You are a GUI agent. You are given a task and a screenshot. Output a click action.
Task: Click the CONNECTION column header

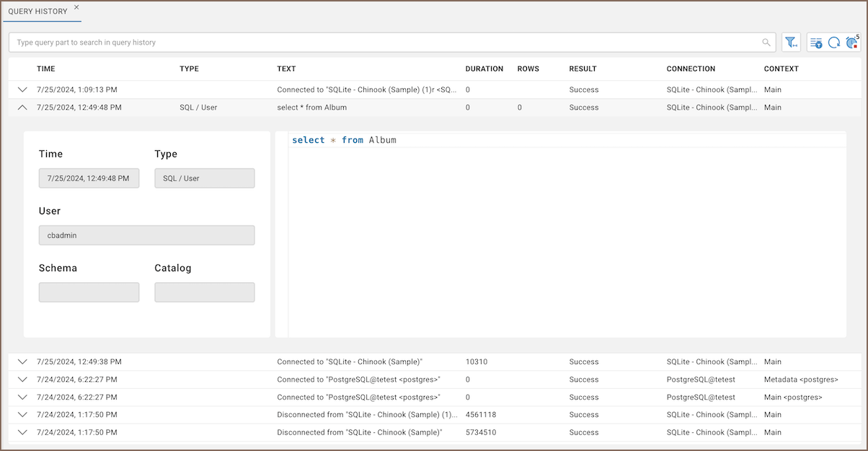(691, 69)
